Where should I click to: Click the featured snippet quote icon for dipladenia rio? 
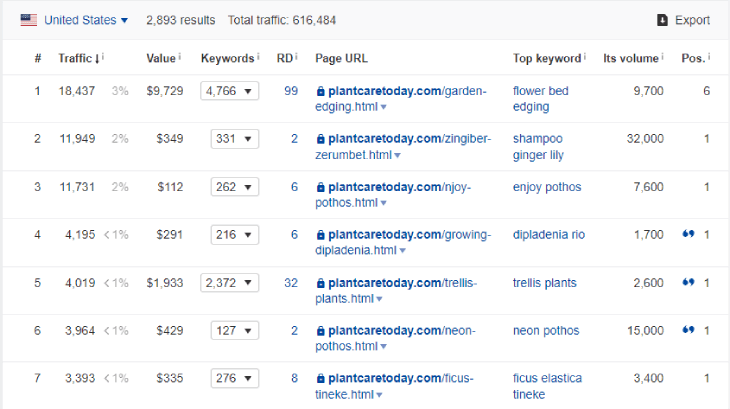(689, 234)
